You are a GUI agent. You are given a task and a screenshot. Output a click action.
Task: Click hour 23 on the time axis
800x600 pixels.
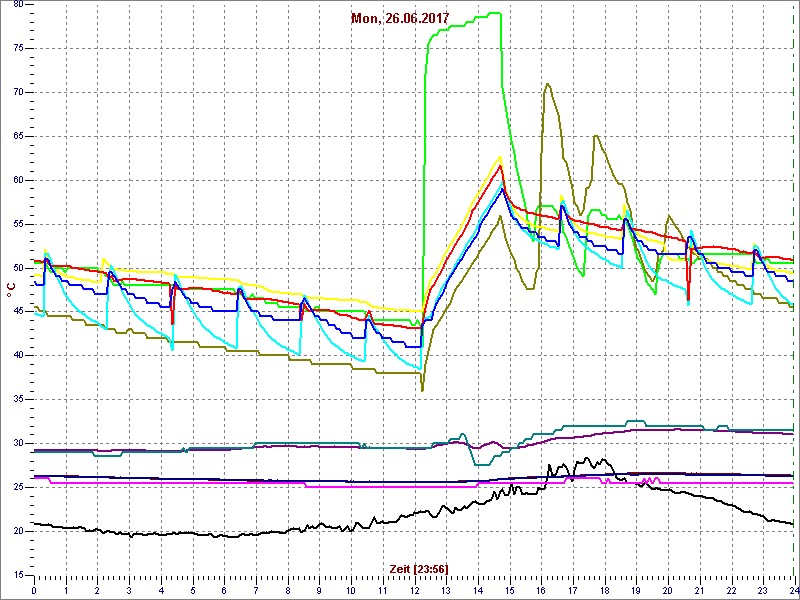pos(762,590)
